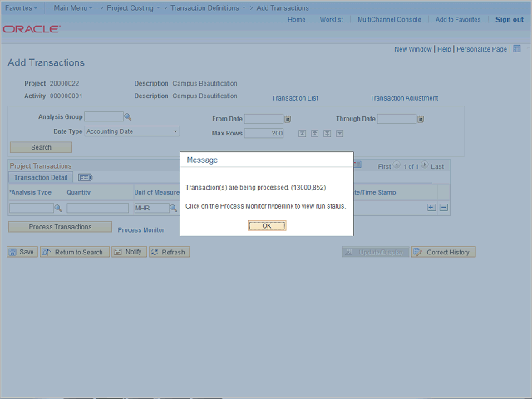The image size is (532, 399).
Task: Open MultiChannel Console link
Action: pyautogui.click(x=389, y=20)
